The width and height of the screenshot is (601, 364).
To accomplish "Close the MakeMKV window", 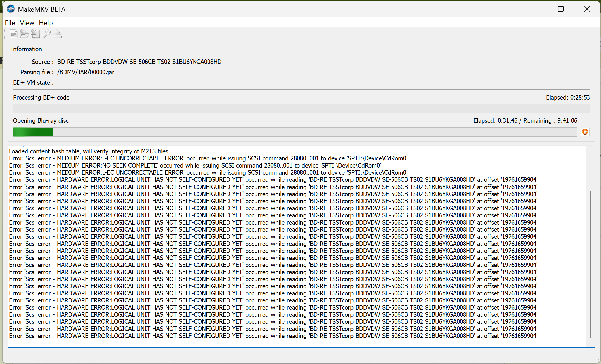I will coord(587,9).
